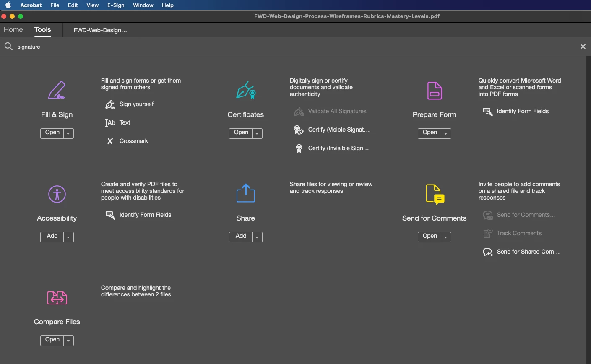Click the Certify (Visible Signature) icon
Image resolution: width=591 pixels, height=364 pixels.
click(299, 130)
